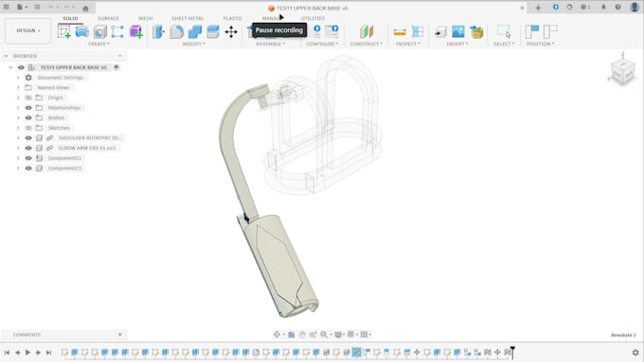The image size is (644, 362).
Task: Expand the Sketches folder
Action: coord(18,128)
